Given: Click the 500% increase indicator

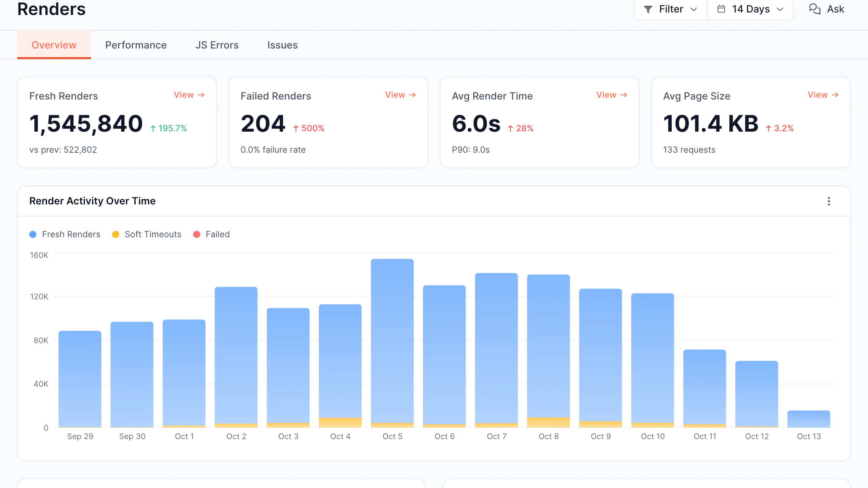Looking at the screenshot, I should (309, 128).
